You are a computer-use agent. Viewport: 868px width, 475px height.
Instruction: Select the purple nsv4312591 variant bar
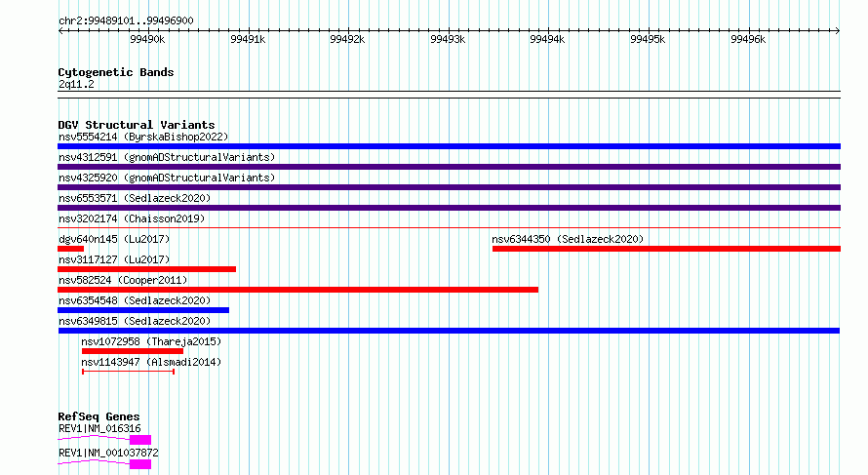pos(449,167)
